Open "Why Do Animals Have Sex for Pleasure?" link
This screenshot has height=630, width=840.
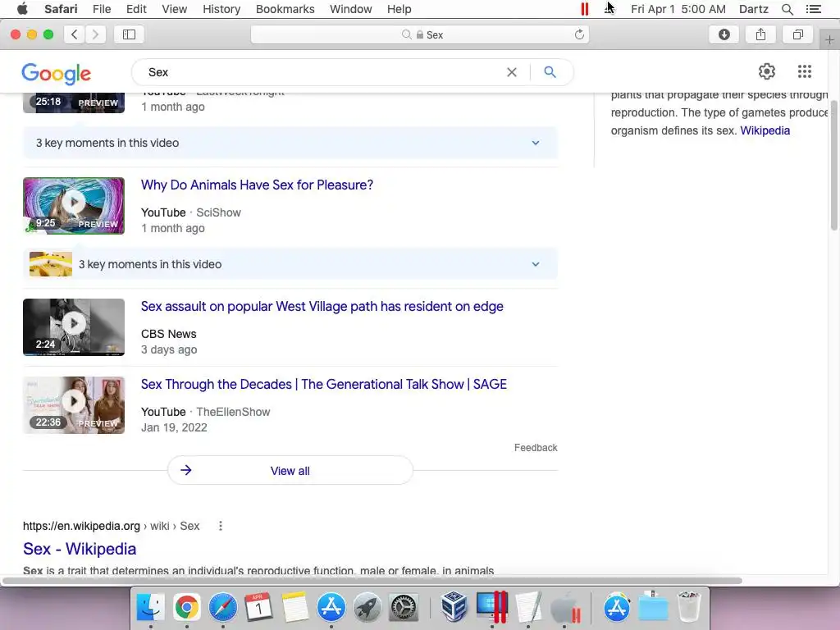click(x=257, y=185)
